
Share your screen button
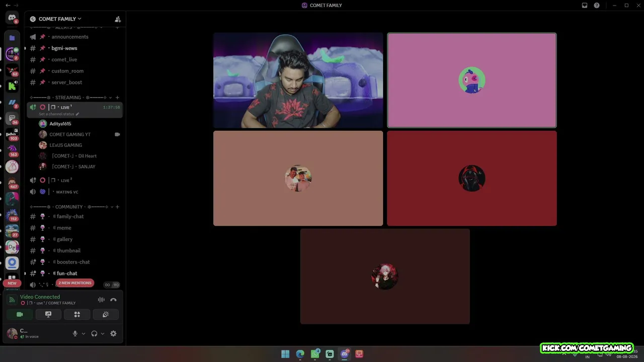[x=48, y=314]
